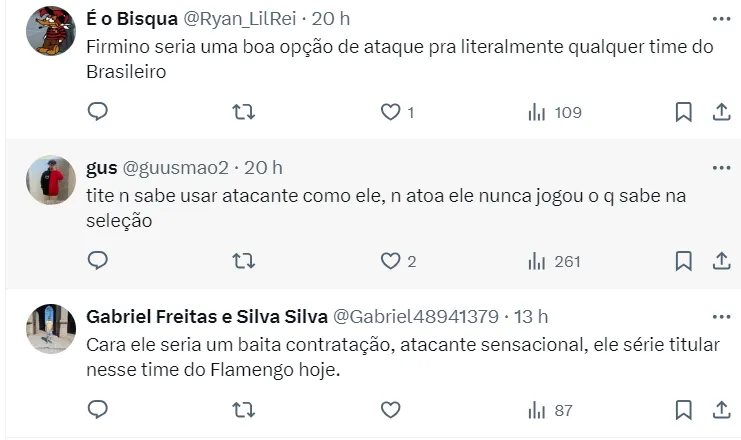This screenshot has height=440, width=741.
Task: Reply to Gabriel Freitas e Silva's tweet
Action: pyautogui.click(x=98, y=409)
